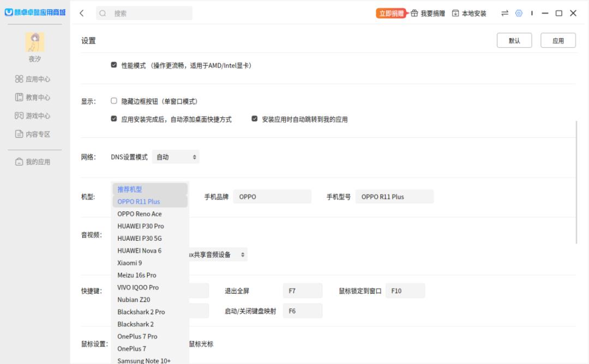Click the back arrow beside search bar

click(81, 13)
